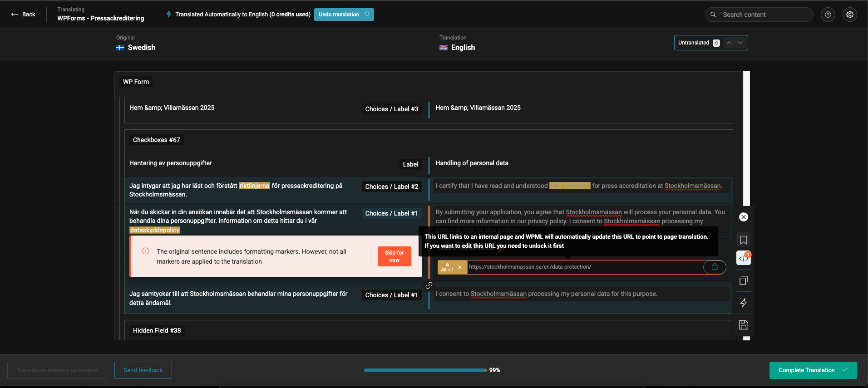
Task: Close the segment side toolbar with X
Action: point(744,217)
